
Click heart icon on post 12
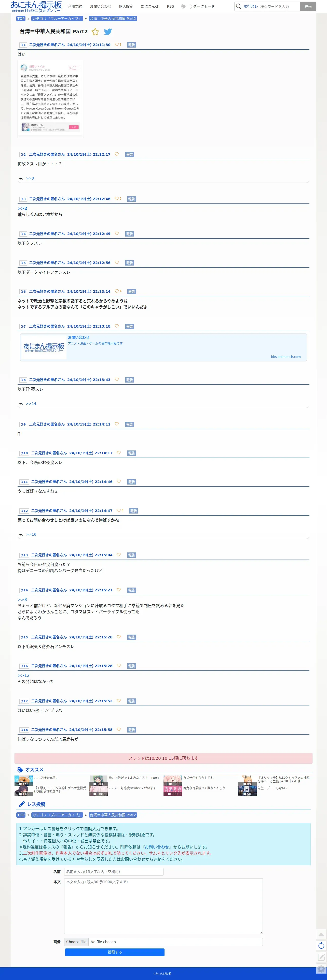pyautogui.click(x=118, y=510)
